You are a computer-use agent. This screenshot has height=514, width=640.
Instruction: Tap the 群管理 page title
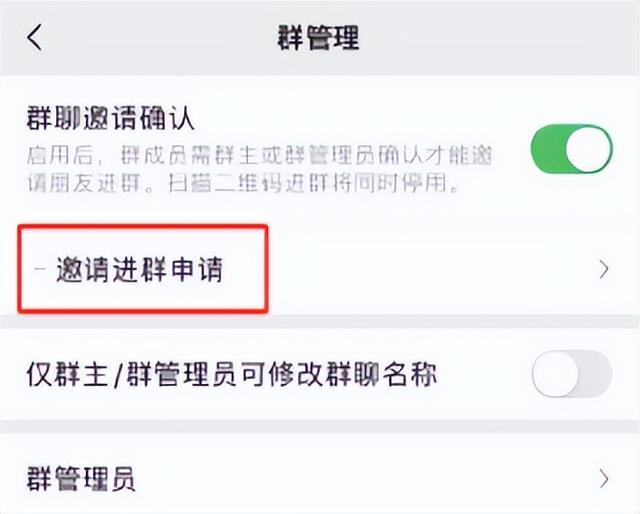click(317, 39)
